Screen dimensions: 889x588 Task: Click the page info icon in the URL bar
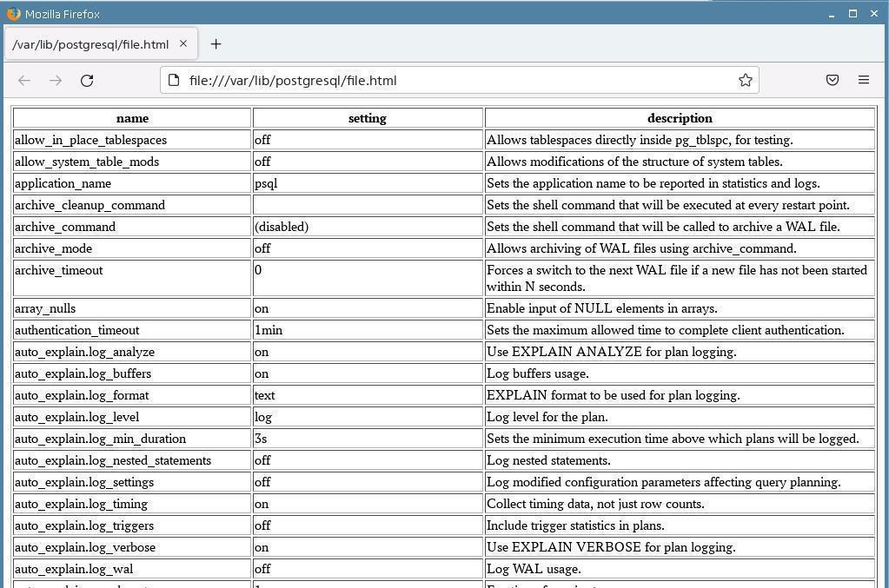(174, 80)
